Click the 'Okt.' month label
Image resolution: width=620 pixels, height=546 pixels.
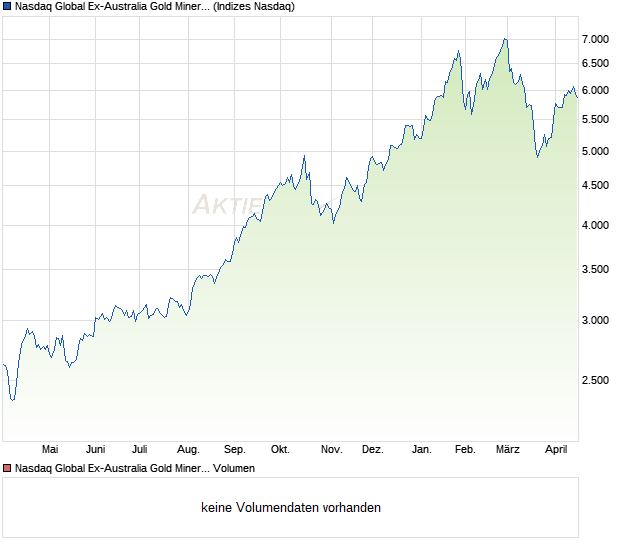click(x=280, y=450)
